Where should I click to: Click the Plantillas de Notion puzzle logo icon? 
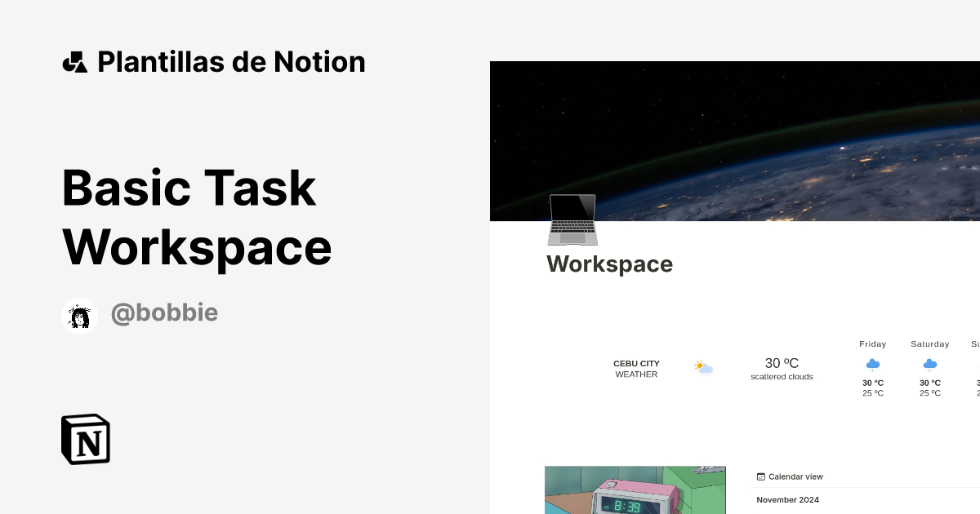point(76,61)
